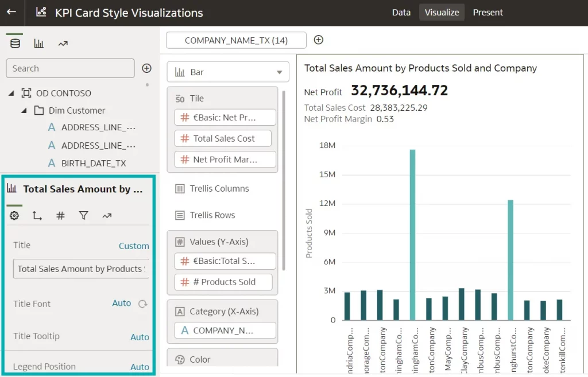
Task: Open General properties gear tab
Action: (x=14, y=216)
